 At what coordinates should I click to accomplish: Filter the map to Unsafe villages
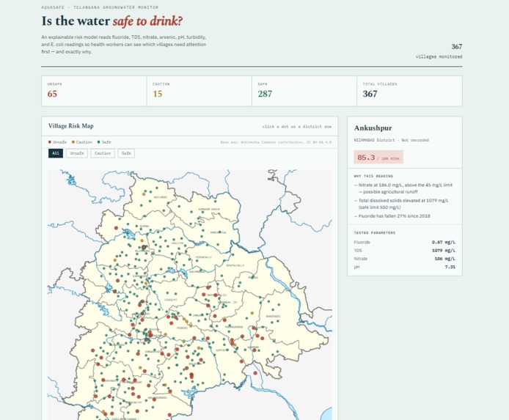point(77,153)
